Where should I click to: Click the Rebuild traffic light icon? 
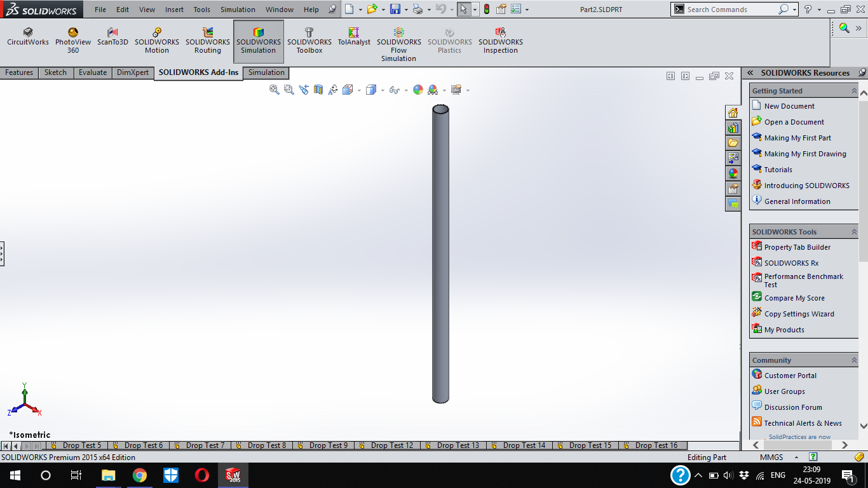[x=487, y=9]
